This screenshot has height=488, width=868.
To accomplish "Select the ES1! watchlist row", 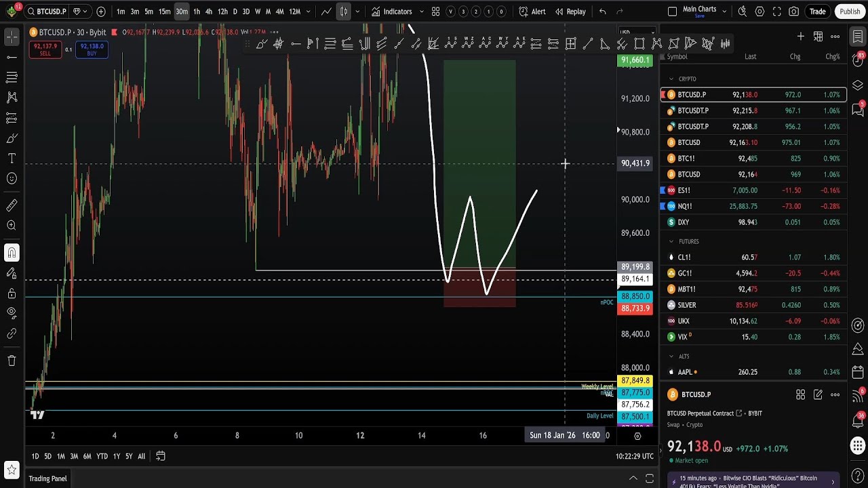I will tap(753, 190).
